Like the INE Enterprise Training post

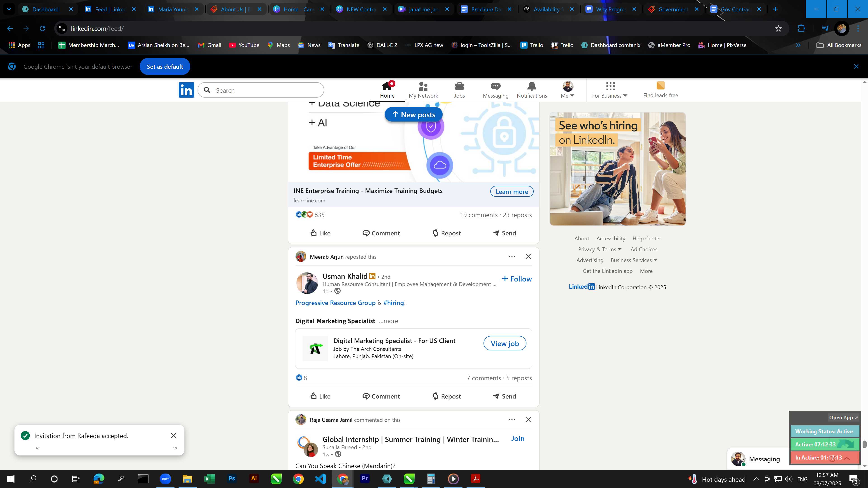click(x=320, y=233)
